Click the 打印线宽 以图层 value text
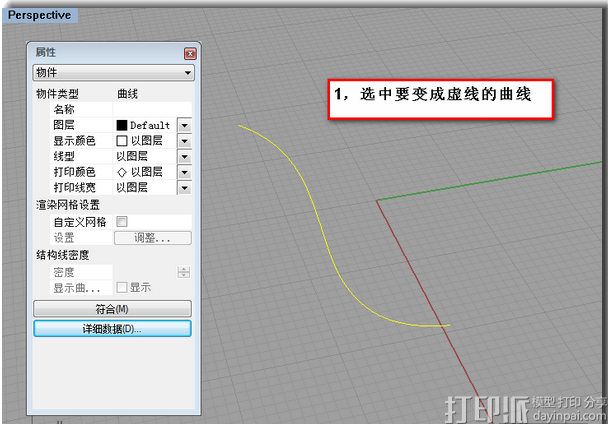This screenshot has height=424, width=608. point(132,188)
